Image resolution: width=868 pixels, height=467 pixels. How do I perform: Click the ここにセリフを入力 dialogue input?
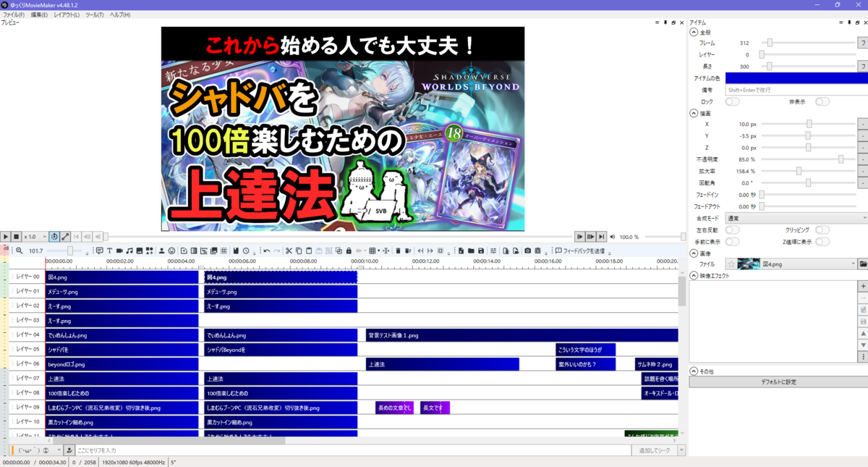[352, 450]
